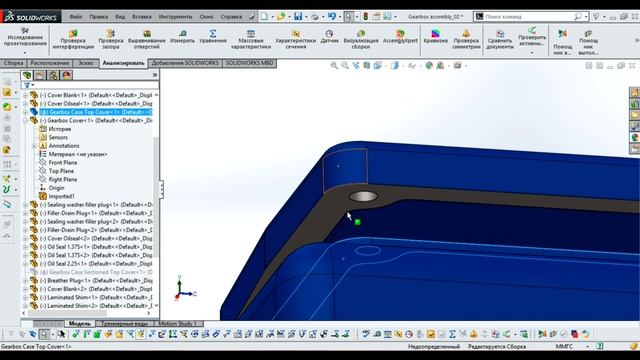Select the Right Plane item

click(62, 180)
